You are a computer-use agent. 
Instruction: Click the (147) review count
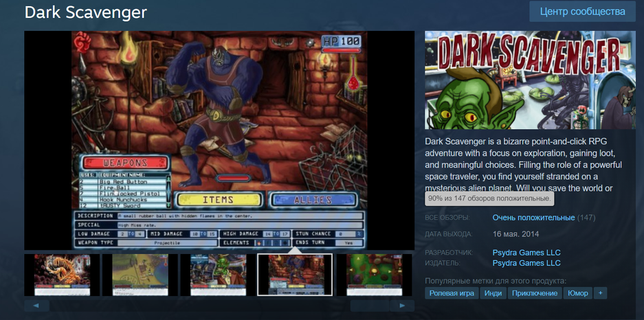click(x=586, y=218)
